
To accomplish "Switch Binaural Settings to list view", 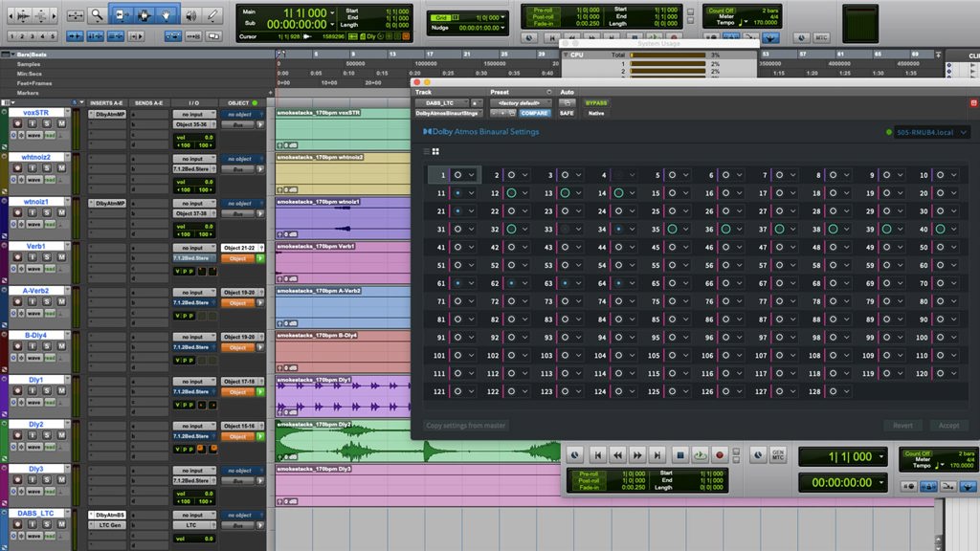I will click(427, 151).
